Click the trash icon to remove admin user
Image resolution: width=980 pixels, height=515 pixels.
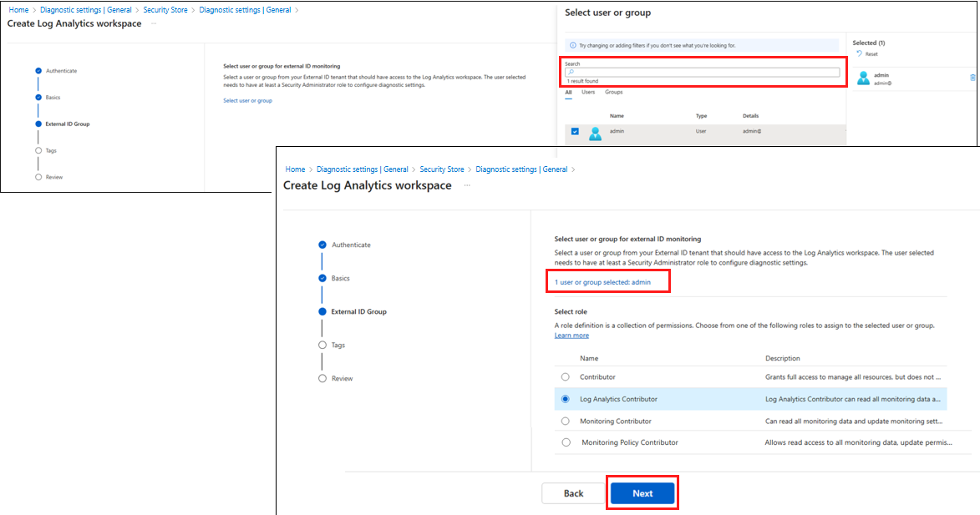972,77
